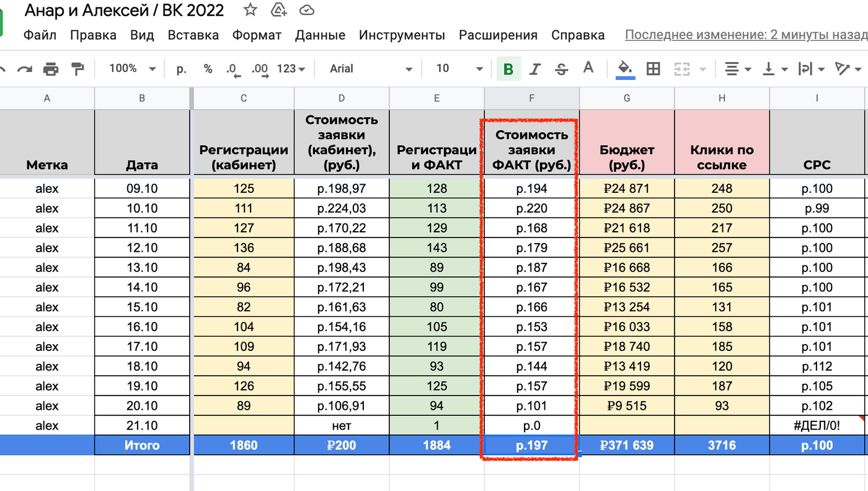Image resolution: width=868 pixels, height=491 pixels.
Task: Click the merge cells icon
Action: 682,69
